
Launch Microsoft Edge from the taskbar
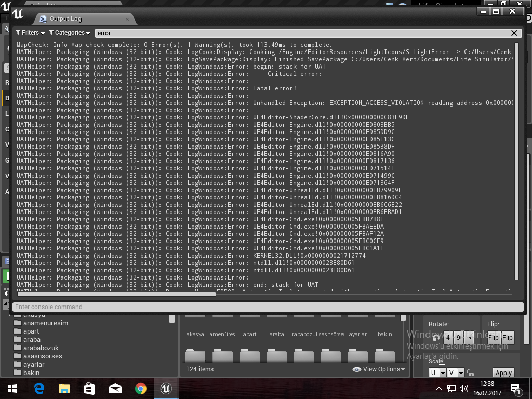[39, 389]
